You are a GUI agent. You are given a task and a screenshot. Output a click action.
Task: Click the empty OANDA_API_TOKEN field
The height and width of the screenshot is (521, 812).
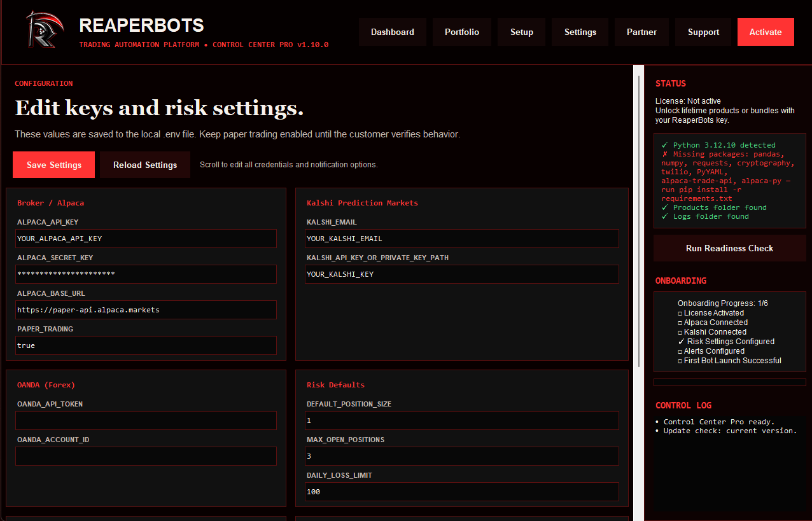[x=146, y=420]
